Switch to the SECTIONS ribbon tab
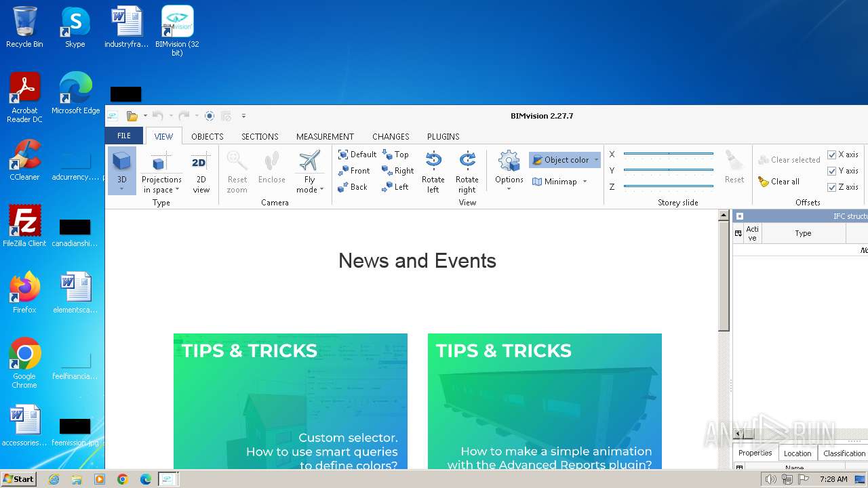 pos(260,136)
